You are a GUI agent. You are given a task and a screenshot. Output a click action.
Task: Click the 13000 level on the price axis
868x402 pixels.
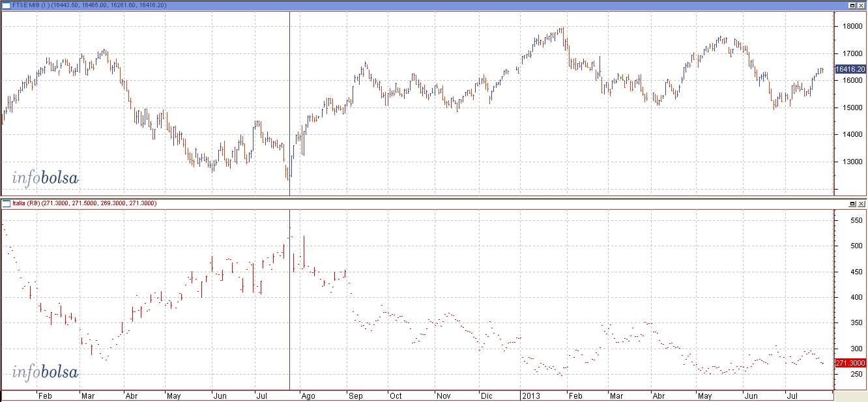(x=849, y=162)
